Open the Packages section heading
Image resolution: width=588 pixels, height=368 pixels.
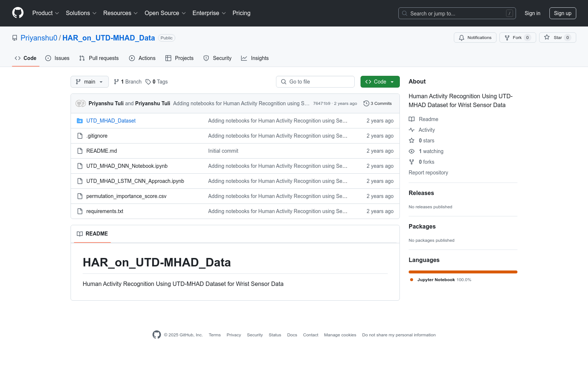[422, 226]
